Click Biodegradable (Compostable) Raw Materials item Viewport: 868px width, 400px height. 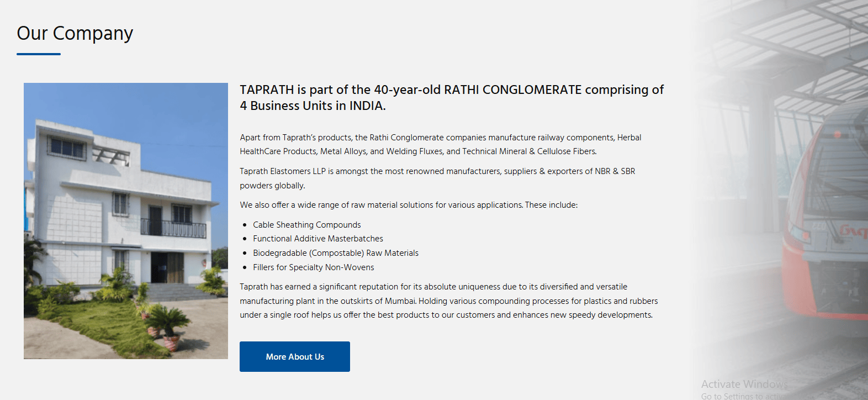336,253
